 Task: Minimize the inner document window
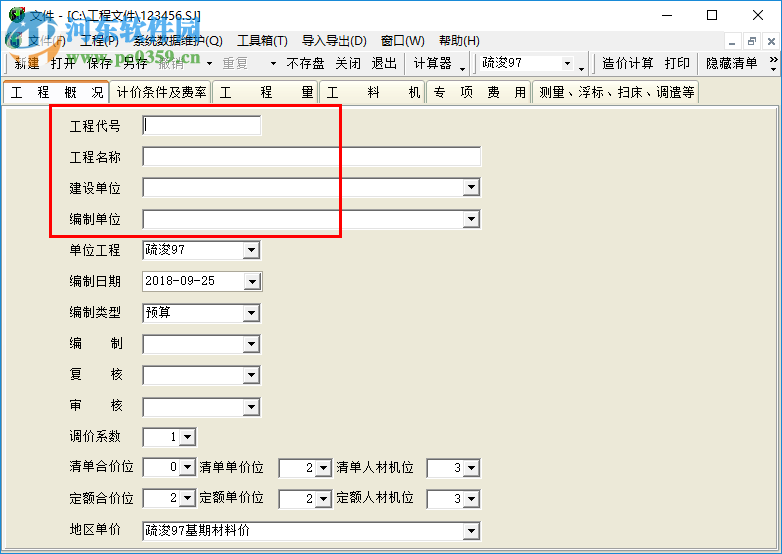click(x=732, y=41)
